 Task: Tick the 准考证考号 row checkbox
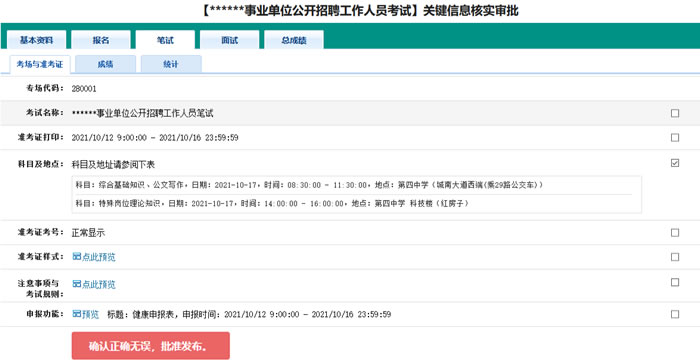click(x=675, y=233)
